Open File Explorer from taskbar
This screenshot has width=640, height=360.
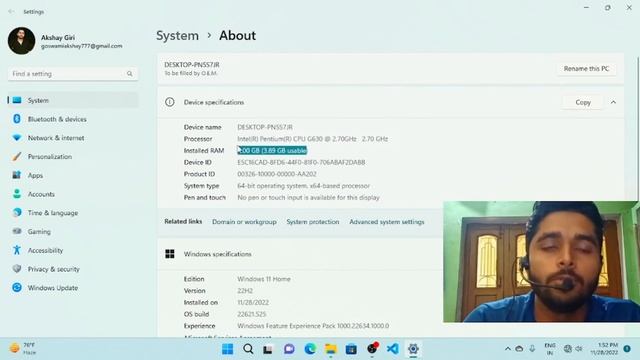[x=331, y=349]
